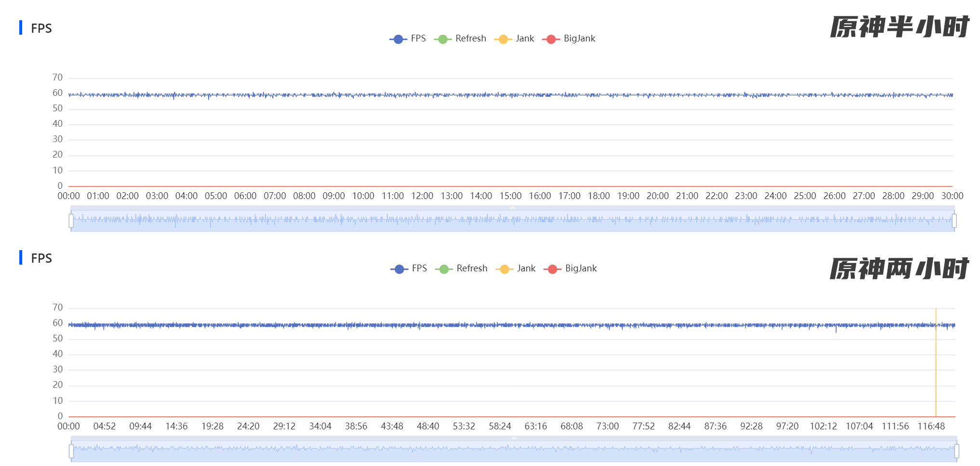Click the "24:20" time label on the lower chart
The width and height of the screenshot is (980, 466).
(248, 426)
